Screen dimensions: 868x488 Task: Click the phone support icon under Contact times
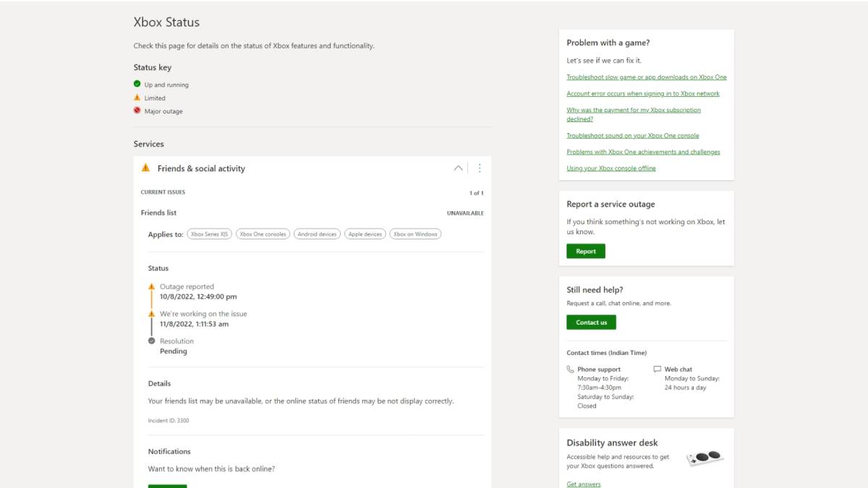[x=571, y=369]
